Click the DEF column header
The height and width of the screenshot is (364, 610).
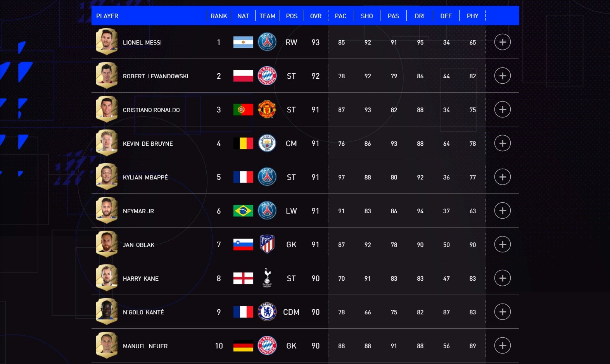click(446, 16)
